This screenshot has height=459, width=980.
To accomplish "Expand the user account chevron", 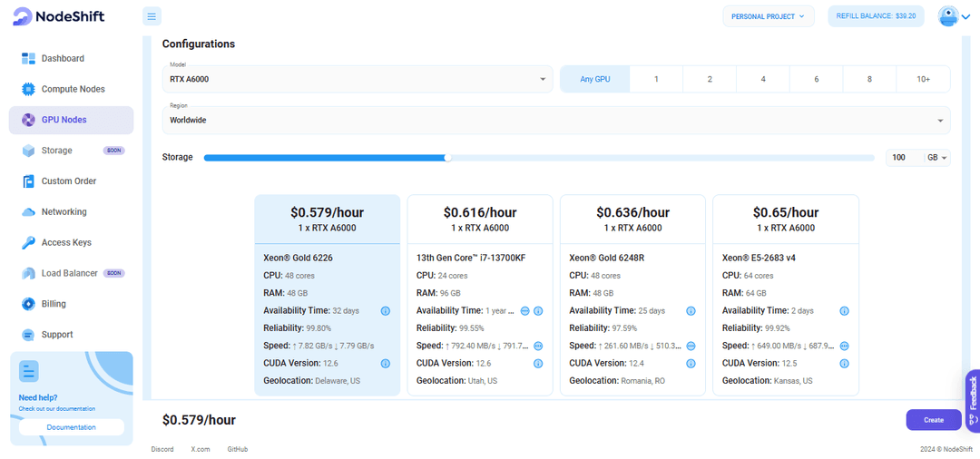I will (965, 17).
